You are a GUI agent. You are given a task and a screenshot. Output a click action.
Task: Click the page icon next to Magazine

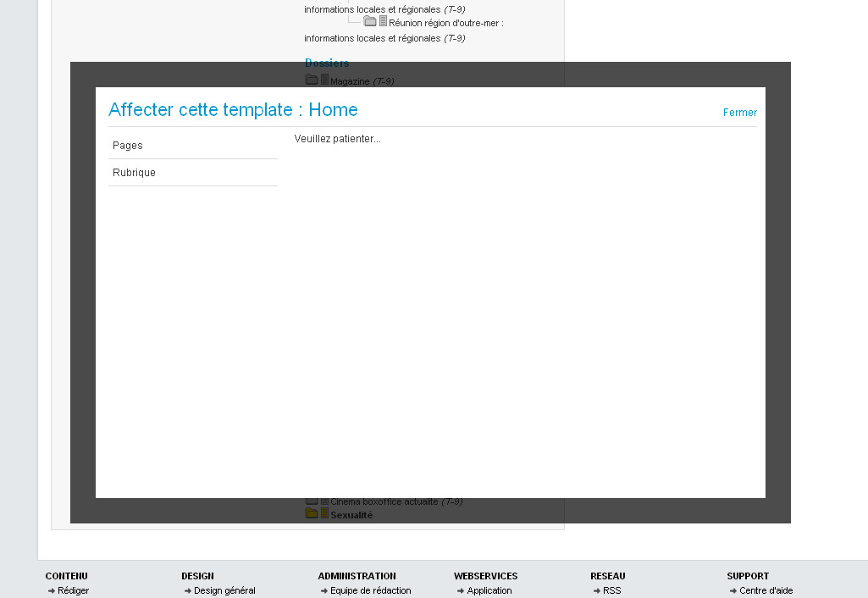point(324,80)
